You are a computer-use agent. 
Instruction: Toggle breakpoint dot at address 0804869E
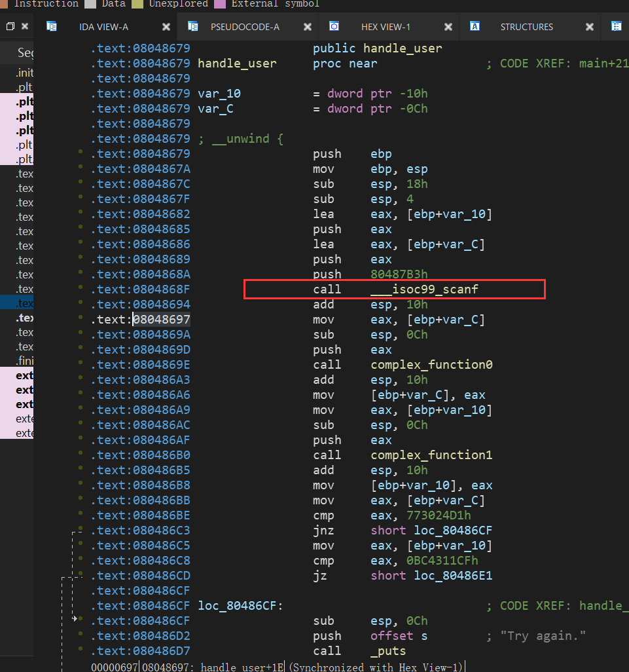pyautogui.click(x=80, y=362)
